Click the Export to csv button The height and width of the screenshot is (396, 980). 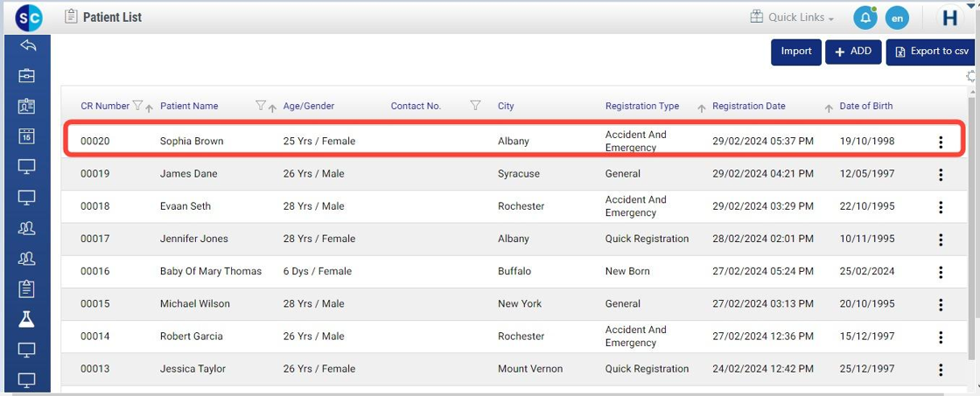932,52
